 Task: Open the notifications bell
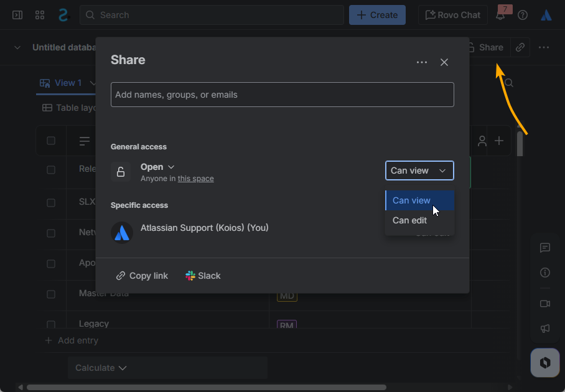coord(500,15)
